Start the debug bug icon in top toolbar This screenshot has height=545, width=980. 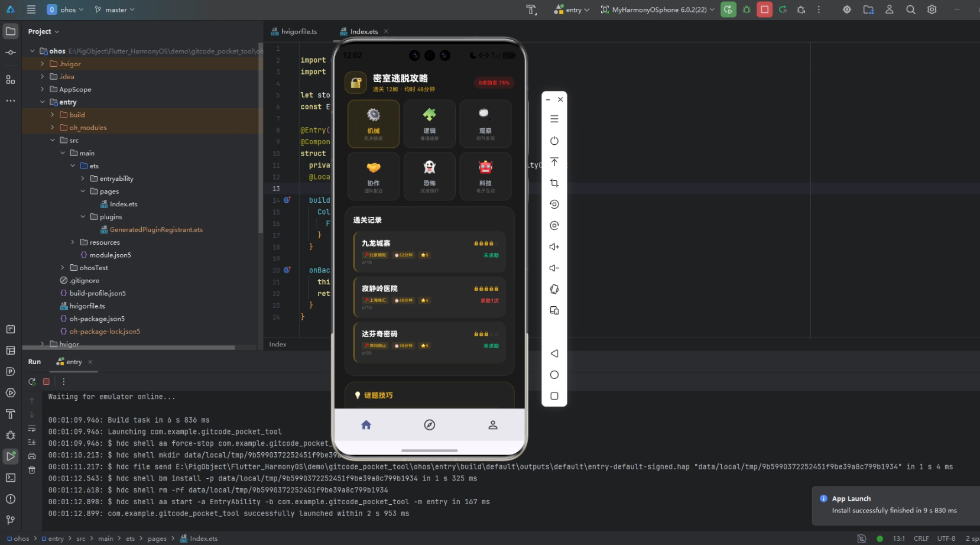click(x=747, y=9)
